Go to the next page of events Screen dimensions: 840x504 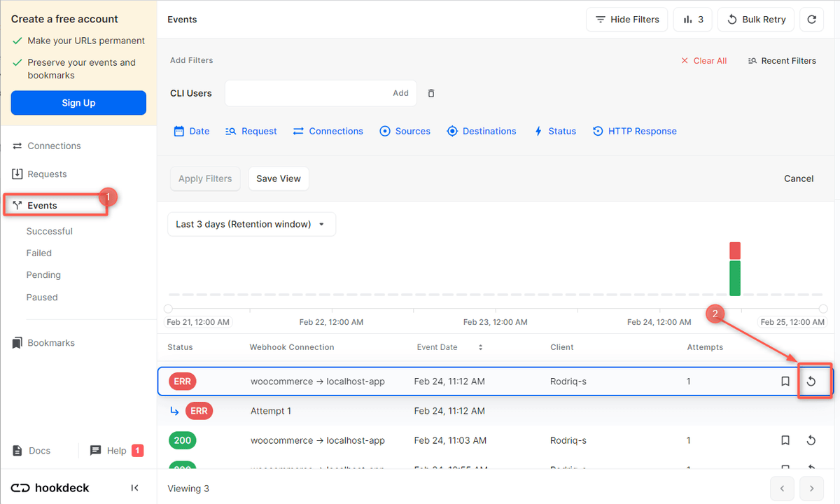click(811, 488)
